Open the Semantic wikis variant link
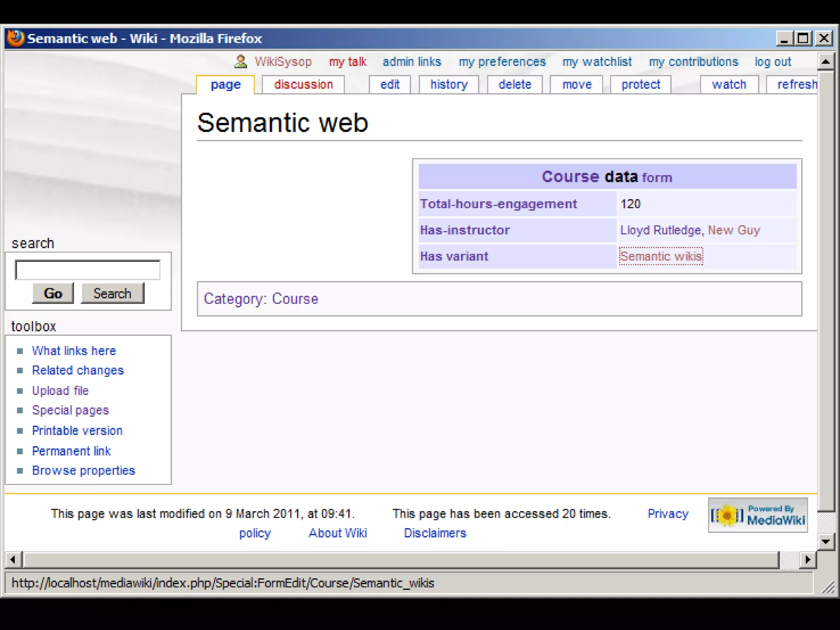The image size is (840, 630). tap(661, 256)
